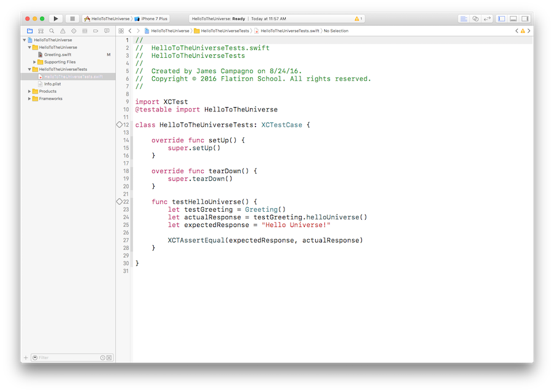
Task: Toggle the Utilities inspector pane
Action: 525,18
